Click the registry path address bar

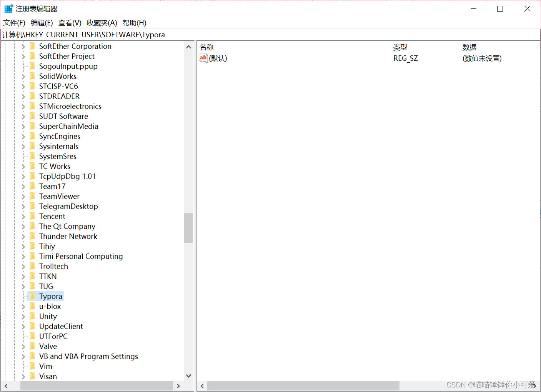(270, 35)
